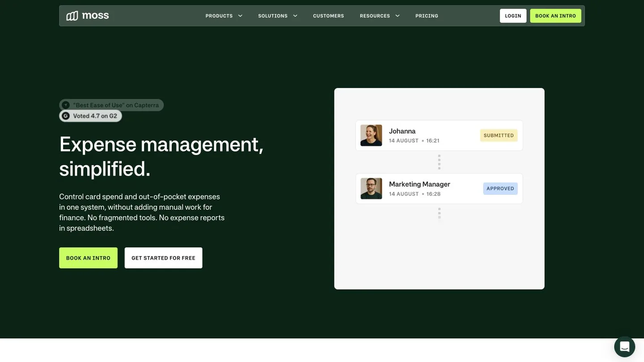The width and height of the screenshot is (644, 362).
Task: Expand the Products dropdown chevron
Action: pyautogui.click(x=240, y=16)
